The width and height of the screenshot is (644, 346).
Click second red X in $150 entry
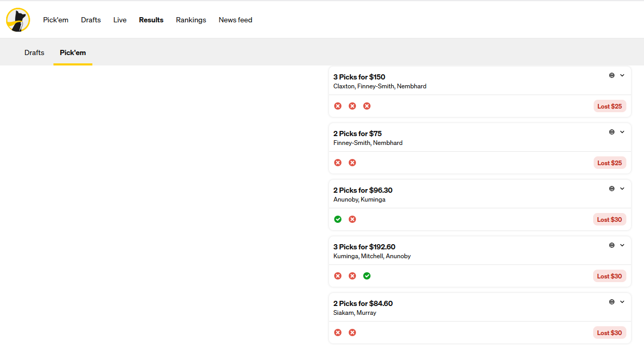pyautogui.click(x=352, y=106)
